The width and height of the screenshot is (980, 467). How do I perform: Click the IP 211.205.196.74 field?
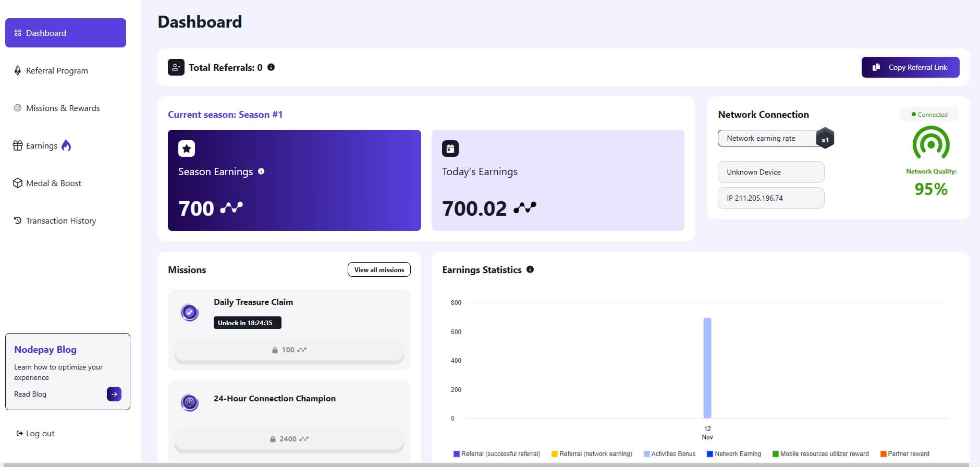tap(771, 198)
